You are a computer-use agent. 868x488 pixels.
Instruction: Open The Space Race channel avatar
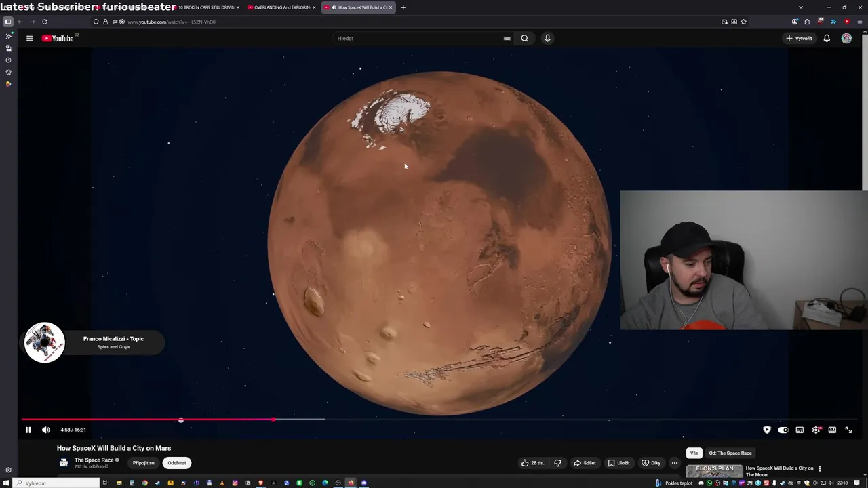[x=64, y=462]
